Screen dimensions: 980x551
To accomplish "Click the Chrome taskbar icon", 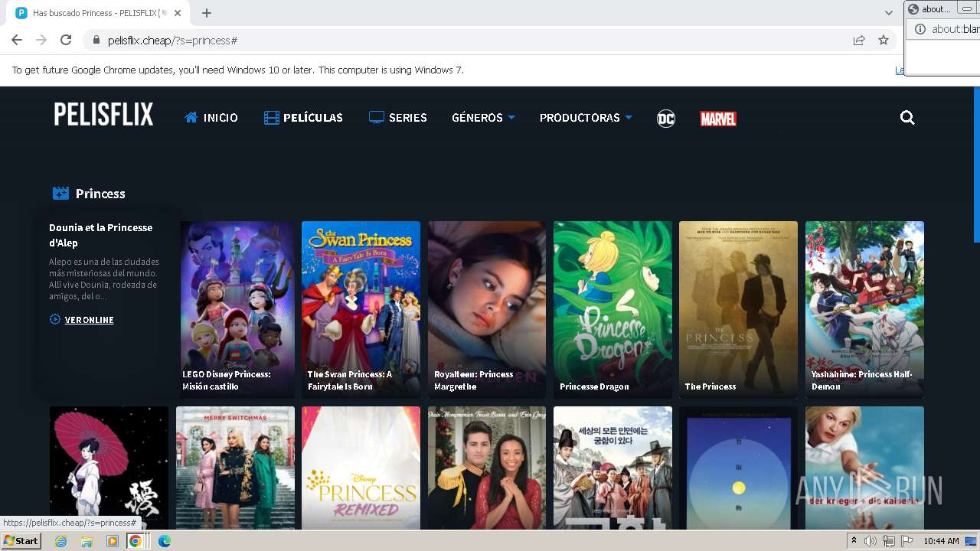I will pos(136,541).
